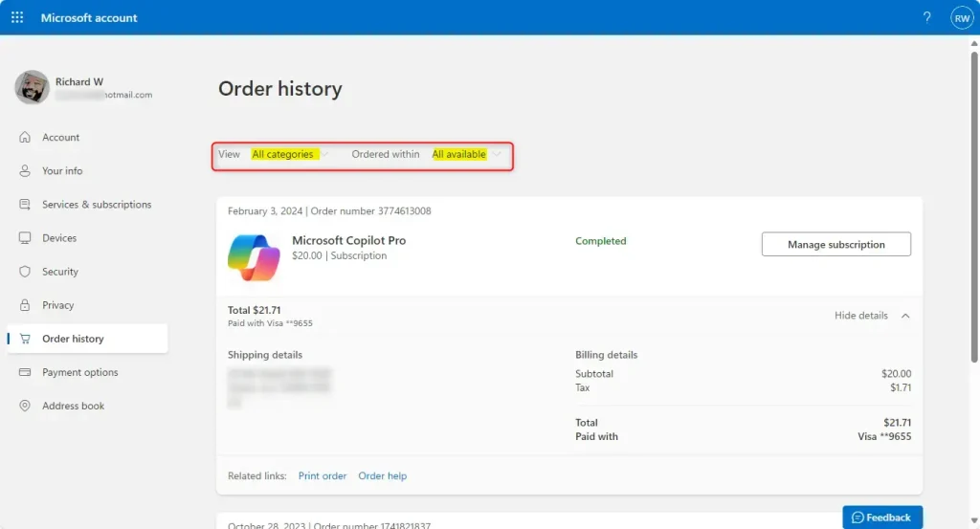
Task: Click the Order history cart icon
Action: (x=24, y=339)
